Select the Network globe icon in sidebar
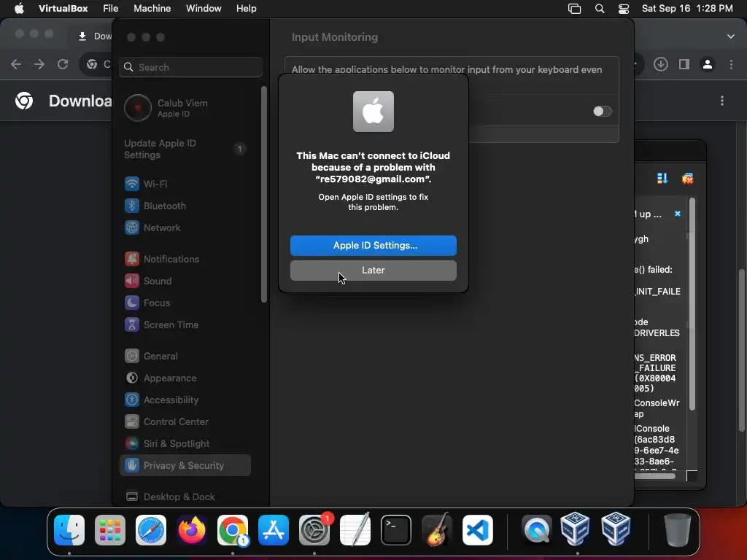This screenshot has width=747, height=560. 132,227
